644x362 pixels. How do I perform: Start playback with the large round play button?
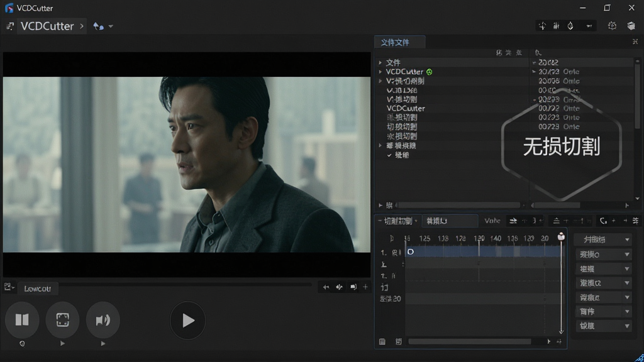[187, 321]
